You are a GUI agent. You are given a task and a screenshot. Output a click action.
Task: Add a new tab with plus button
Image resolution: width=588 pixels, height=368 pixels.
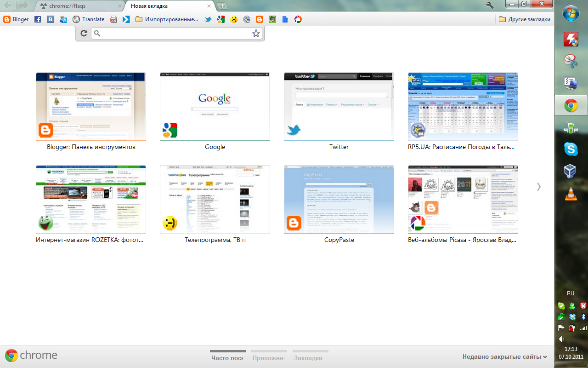click(222, 6)
